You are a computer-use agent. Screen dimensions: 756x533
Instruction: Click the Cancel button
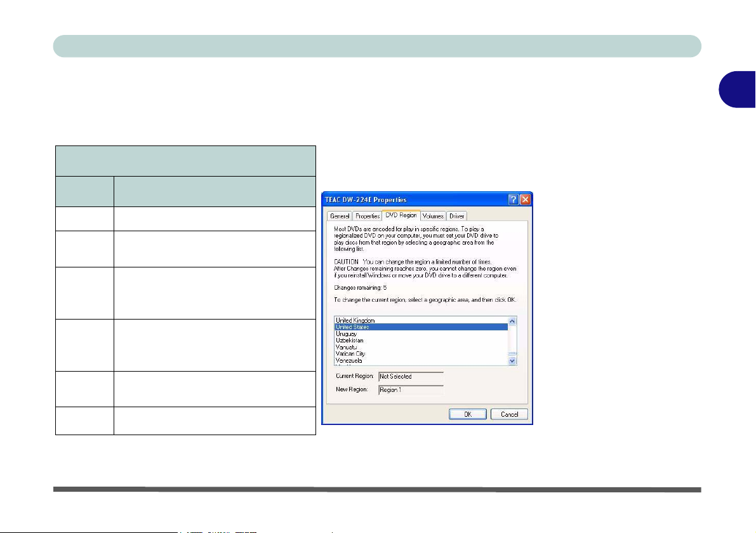(x=509, y=414)
